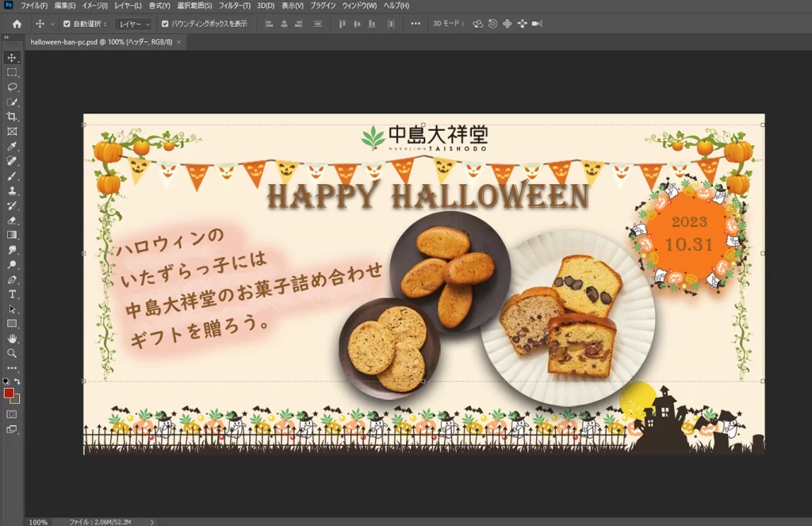Activate the Hand tool
This screenshot has height=526, width=812.
click(x=12, y=339)
